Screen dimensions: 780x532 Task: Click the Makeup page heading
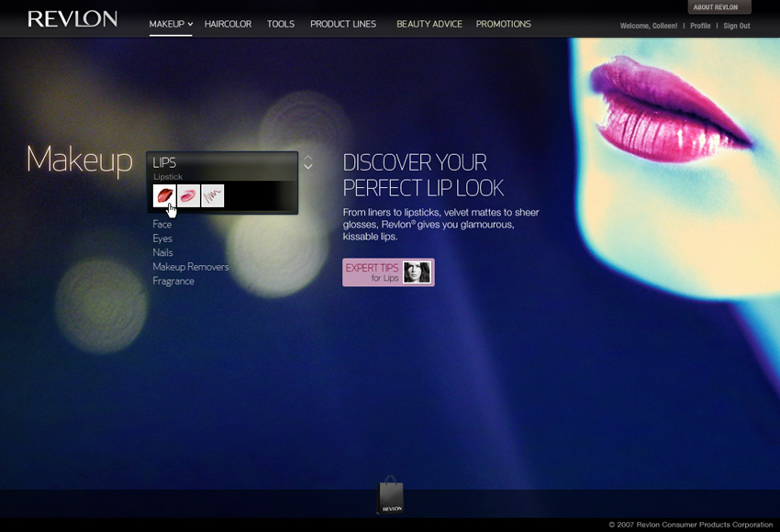click(80, 161)
